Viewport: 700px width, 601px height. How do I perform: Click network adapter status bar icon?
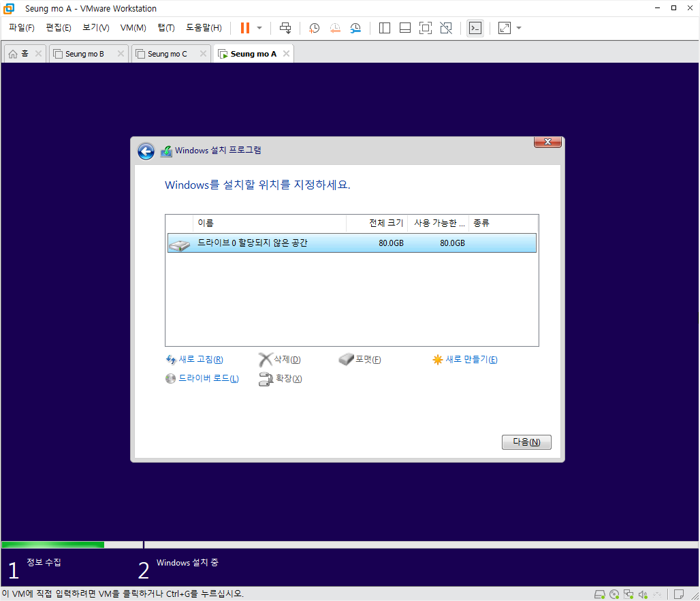coord(629,594)
